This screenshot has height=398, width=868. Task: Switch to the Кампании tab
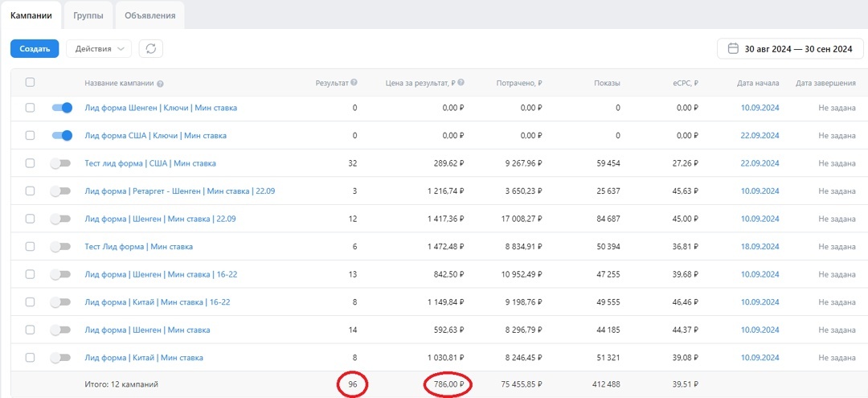31,15
